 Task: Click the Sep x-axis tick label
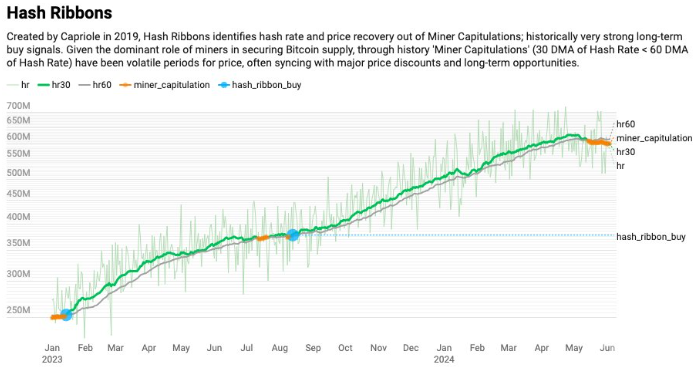point(313,348)
